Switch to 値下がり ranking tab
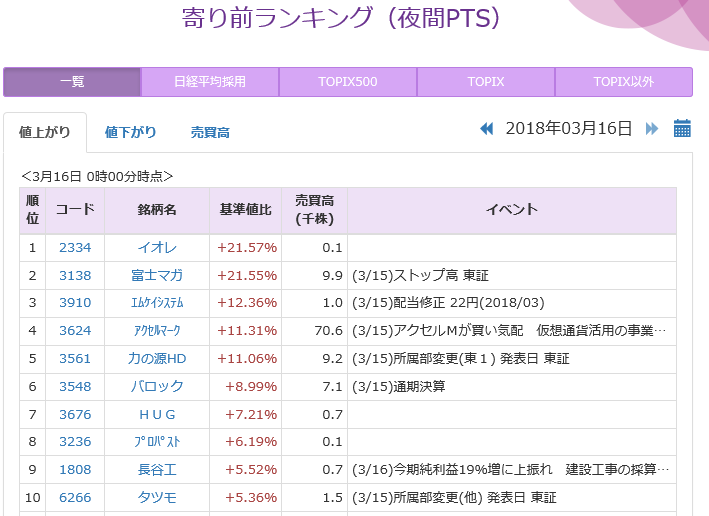This screenshot has width=709, height=516. (x=130, y=132)
